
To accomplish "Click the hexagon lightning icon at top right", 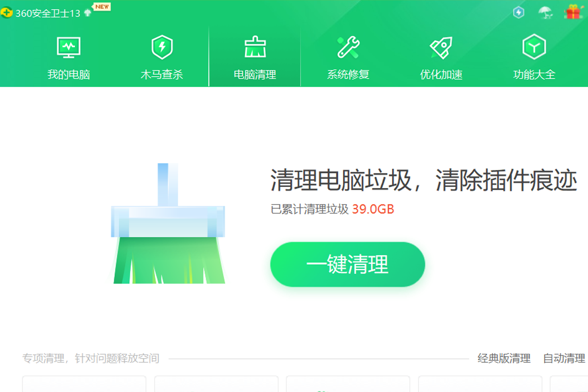I will click(519, 12).
